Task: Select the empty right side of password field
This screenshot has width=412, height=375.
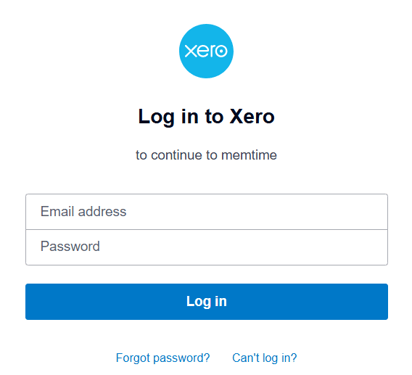Action: [x=300, y=247]
